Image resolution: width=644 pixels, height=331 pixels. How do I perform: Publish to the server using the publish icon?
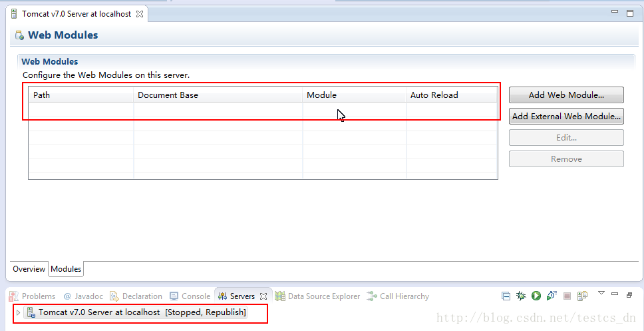point(582,296)
